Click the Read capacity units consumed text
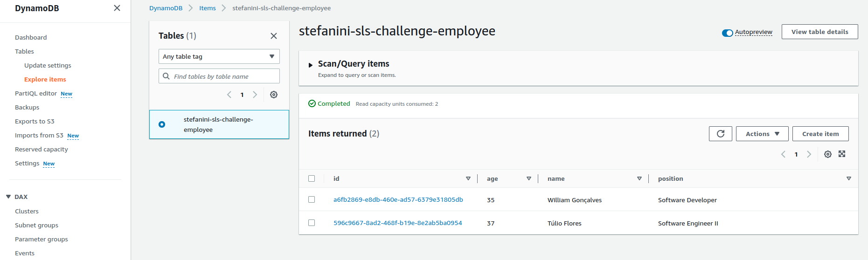This screenshot has width=868, height=260. point(397,104)
